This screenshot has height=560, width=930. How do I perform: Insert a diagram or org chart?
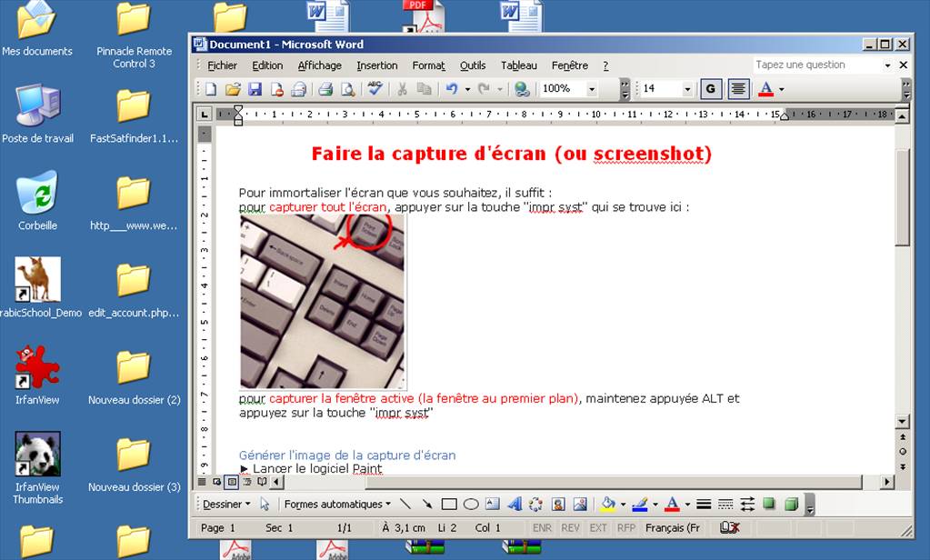pyautogui.click(x=535, y=505)
